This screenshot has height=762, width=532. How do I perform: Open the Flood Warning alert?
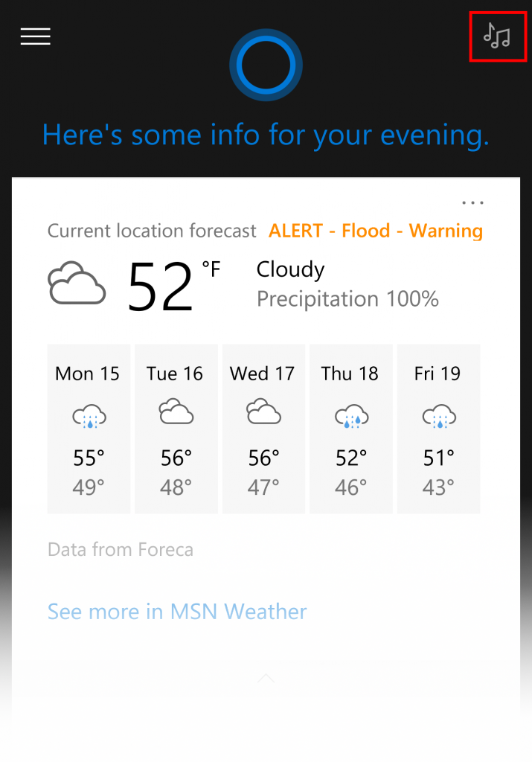click(376, 231)
